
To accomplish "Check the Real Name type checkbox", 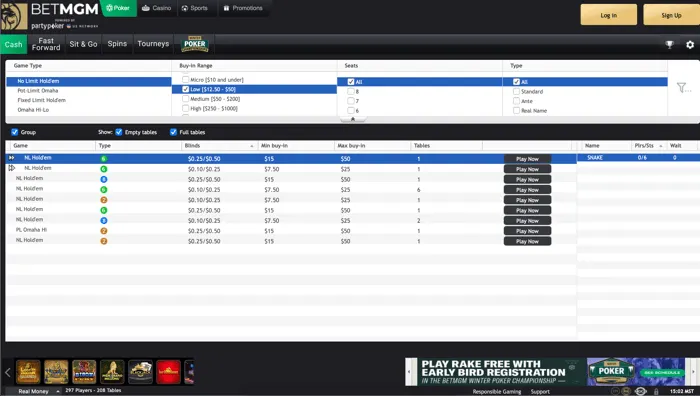I will (517, 111).
